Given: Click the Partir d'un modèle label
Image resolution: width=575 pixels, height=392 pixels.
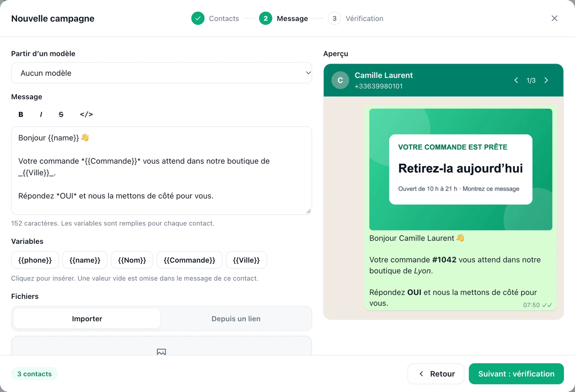Looking at the screenshot, I should (43, 54).
